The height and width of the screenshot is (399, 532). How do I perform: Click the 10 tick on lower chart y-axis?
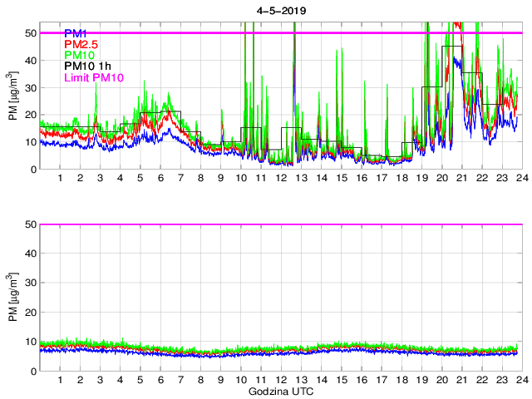(x=31, y=342)
